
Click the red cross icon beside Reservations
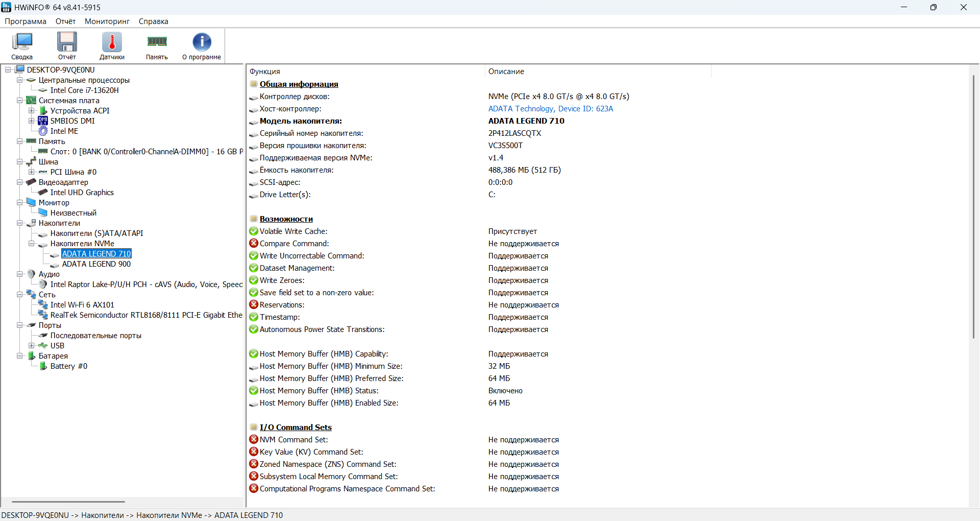tap(254, 304)
